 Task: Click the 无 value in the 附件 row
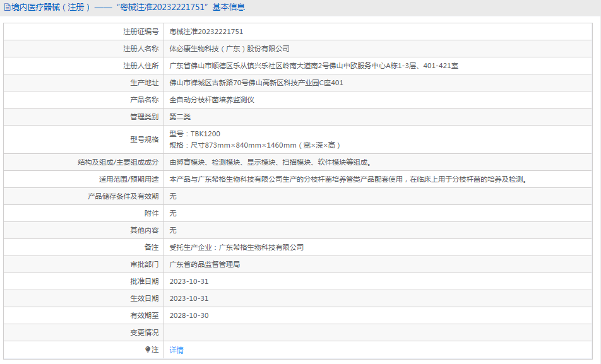pyautogui.click(x=173, y=213)
